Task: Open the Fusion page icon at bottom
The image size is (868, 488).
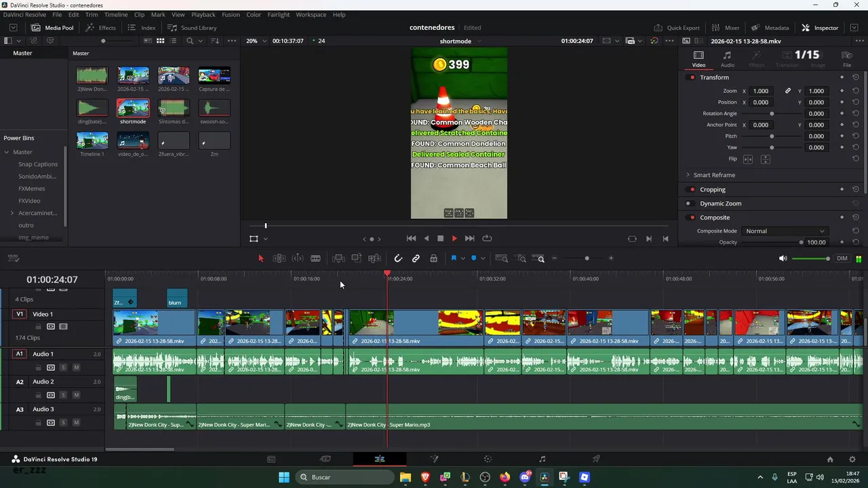Action: pos(434,459)
